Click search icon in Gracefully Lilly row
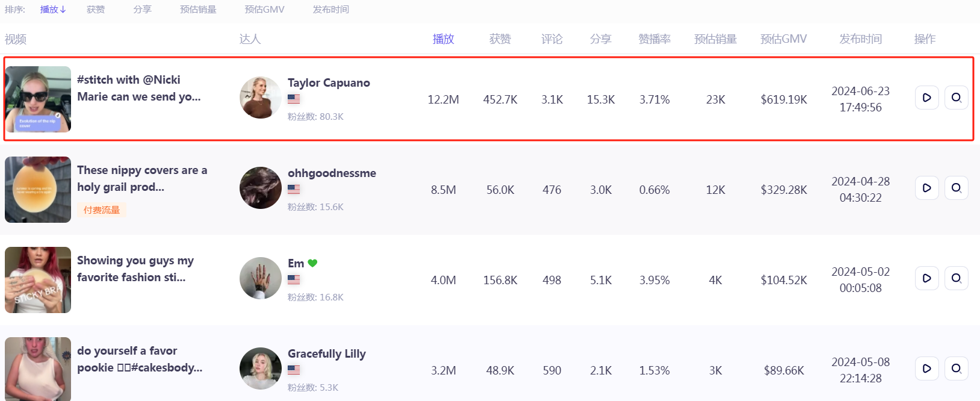This screenshot has height=401, width=980. click(956, 368)
